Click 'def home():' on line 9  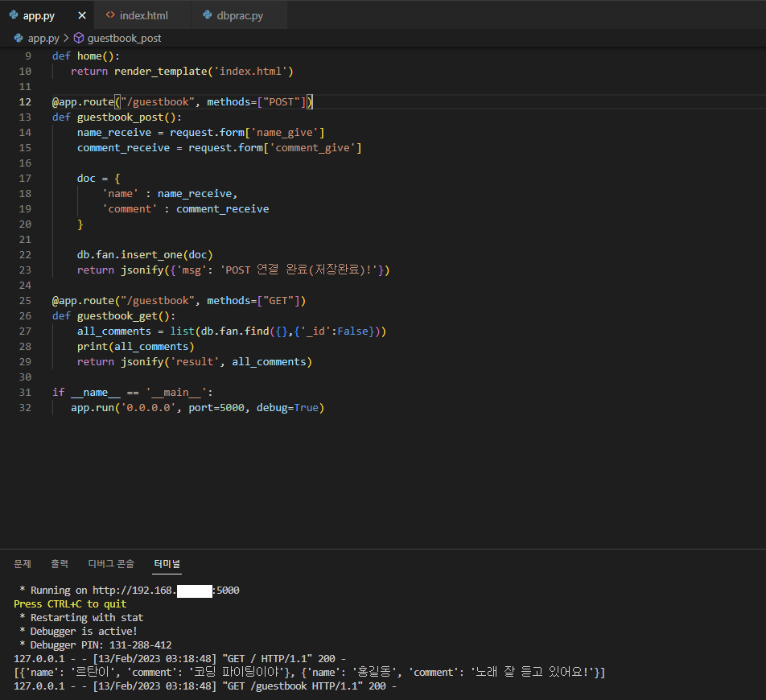click(x=86, y=56)
